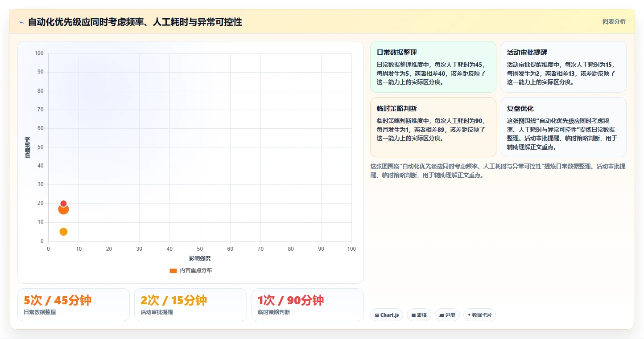Select the Chart.js tag chip

[387, 315]
